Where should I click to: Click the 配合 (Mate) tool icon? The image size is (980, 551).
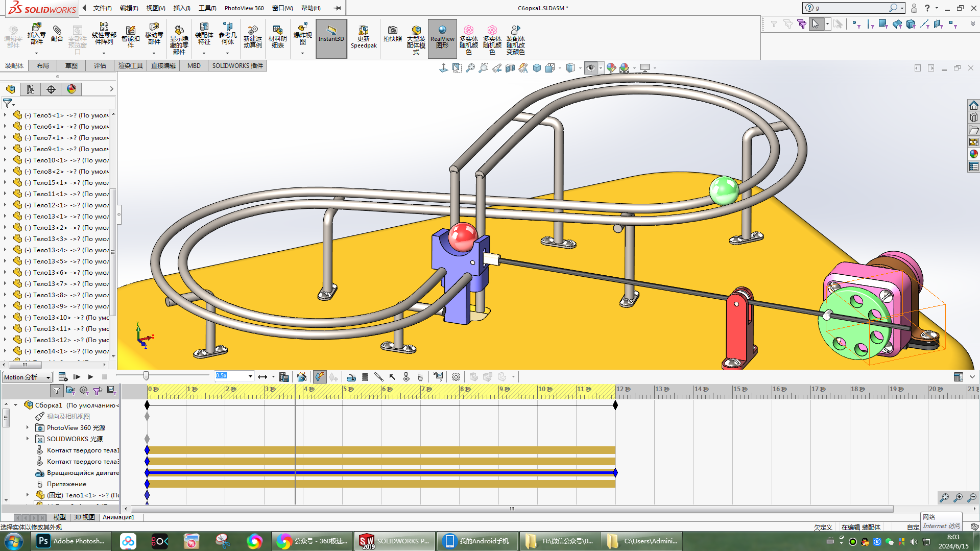pyautogui.click(x=57, y=34)
